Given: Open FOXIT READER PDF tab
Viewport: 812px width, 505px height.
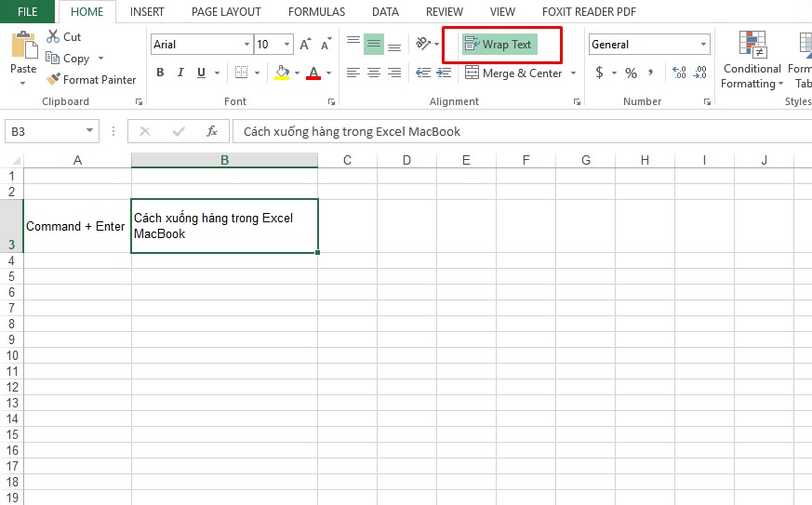Looking at the screenshot, I should (589, 11).
